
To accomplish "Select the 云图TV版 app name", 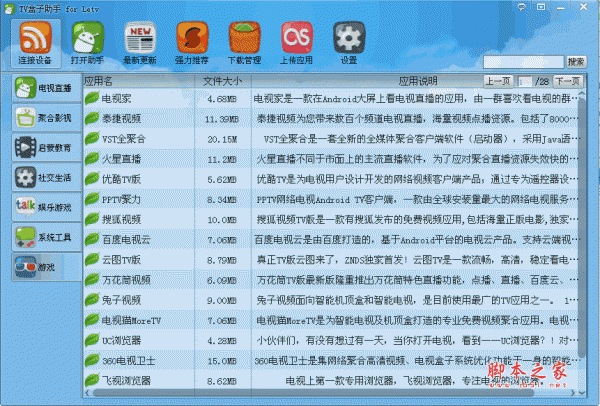I will (121, 260).
